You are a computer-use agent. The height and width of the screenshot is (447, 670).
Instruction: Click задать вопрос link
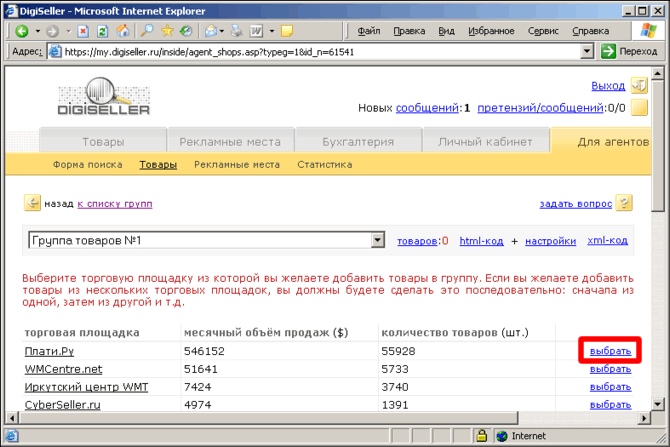pyautogui.click(x=576, y=204)
